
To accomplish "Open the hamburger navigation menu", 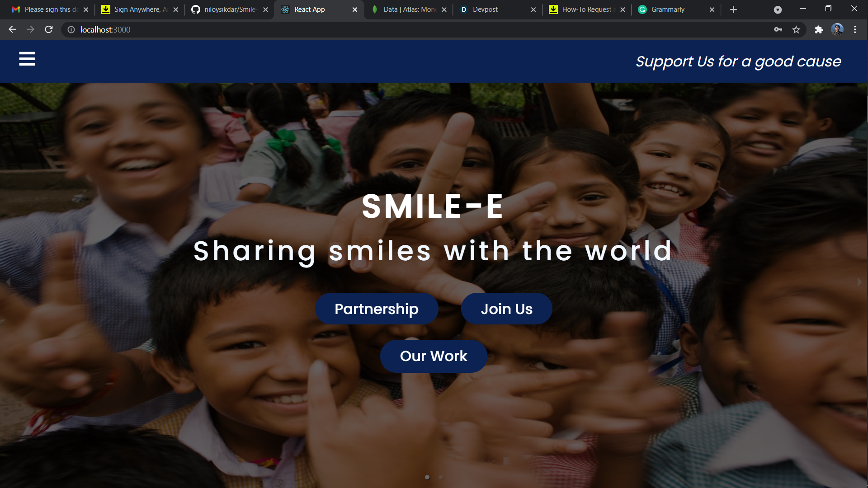I will click(x=27, y=59).
